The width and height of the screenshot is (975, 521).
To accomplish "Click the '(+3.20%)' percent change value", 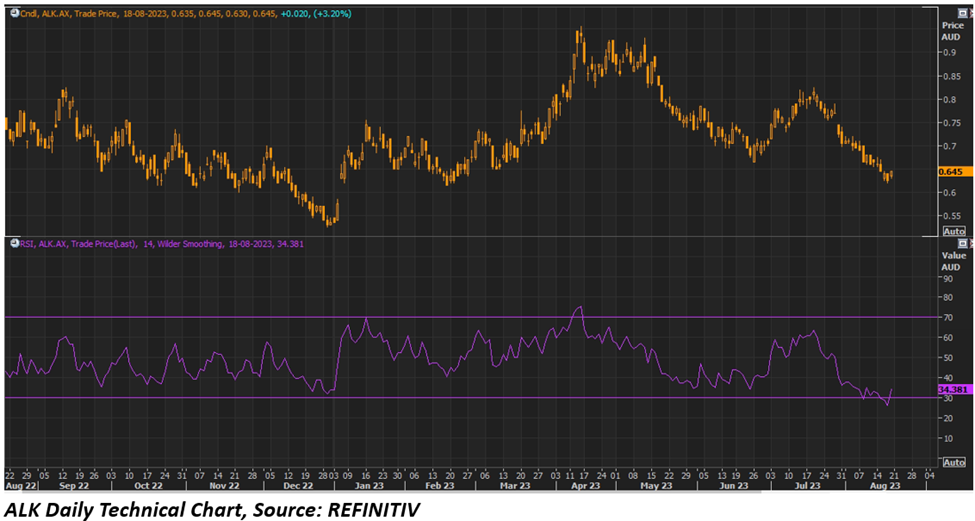I will [x=334, y=13].
